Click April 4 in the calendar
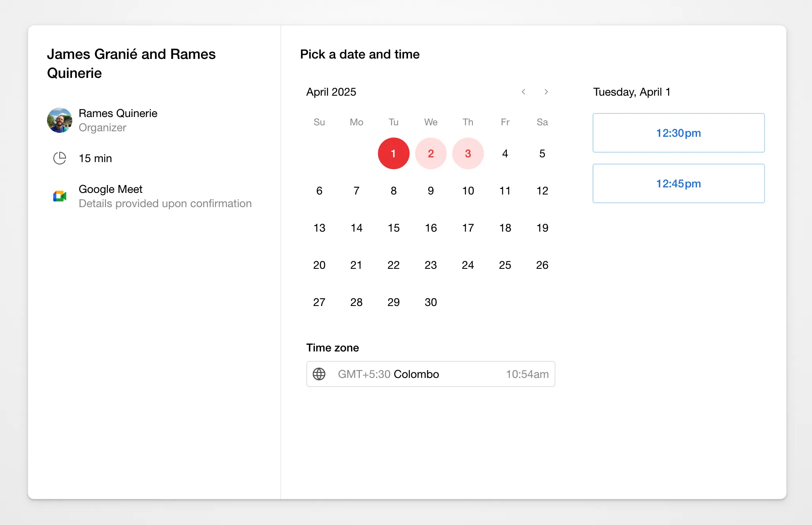 point(505,153)
